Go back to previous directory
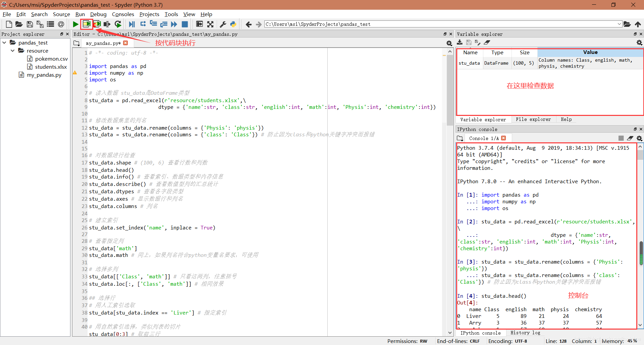Viewport: 644px width, 345px height. 249,24
